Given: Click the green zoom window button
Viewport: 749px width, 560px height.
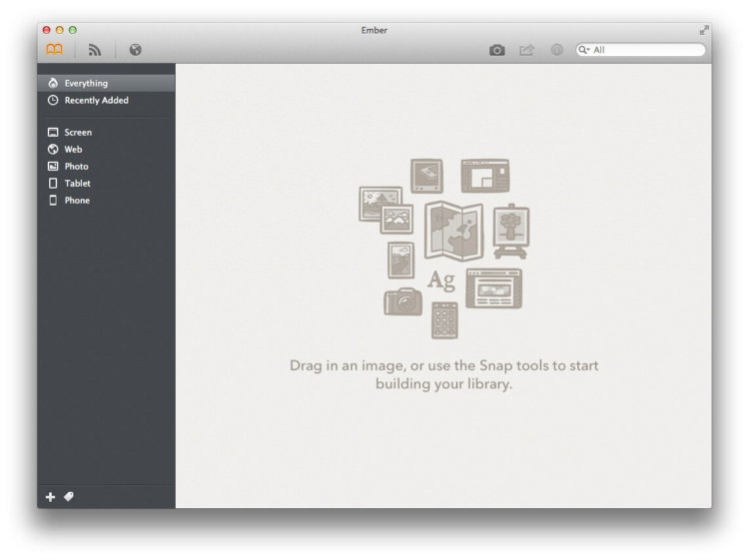Looking at the screenshot, I should point(73,30).
